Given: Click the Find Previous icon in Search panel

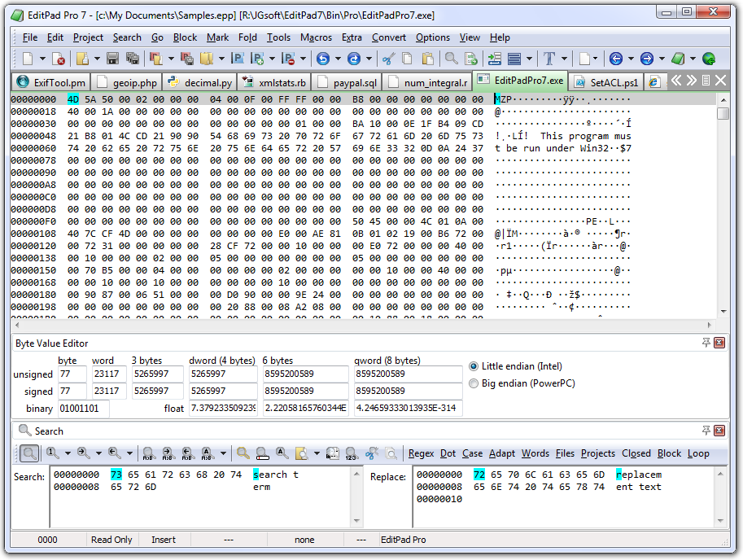Looking at the screenshot, I should (114, 453).
